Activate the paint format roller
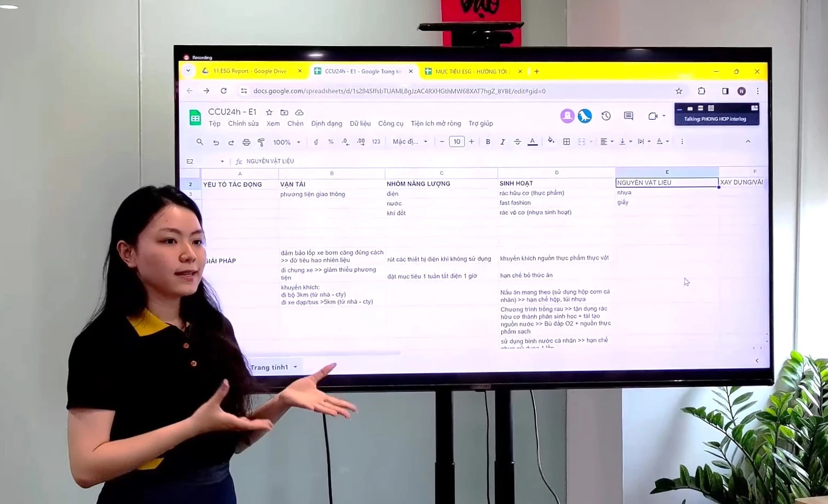The image size is (828, 504). 261,142
